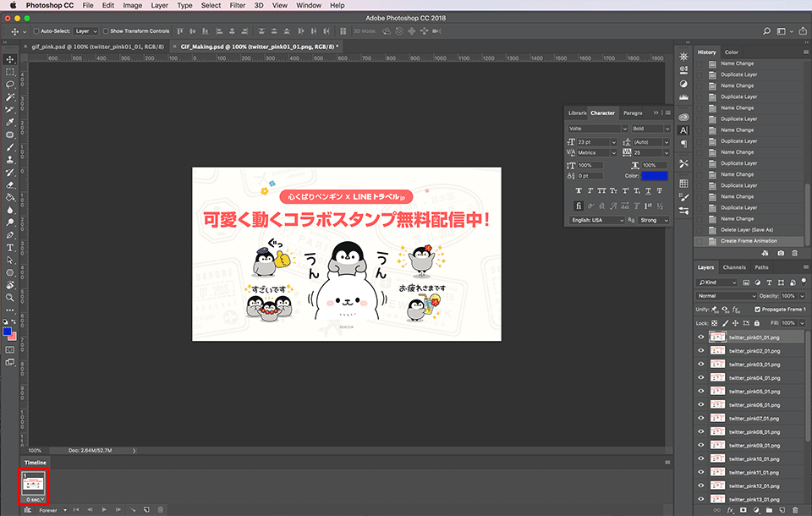The image size is (812, 516).
Task: Pick the Eraser tool
Action: tap(10, 185)
